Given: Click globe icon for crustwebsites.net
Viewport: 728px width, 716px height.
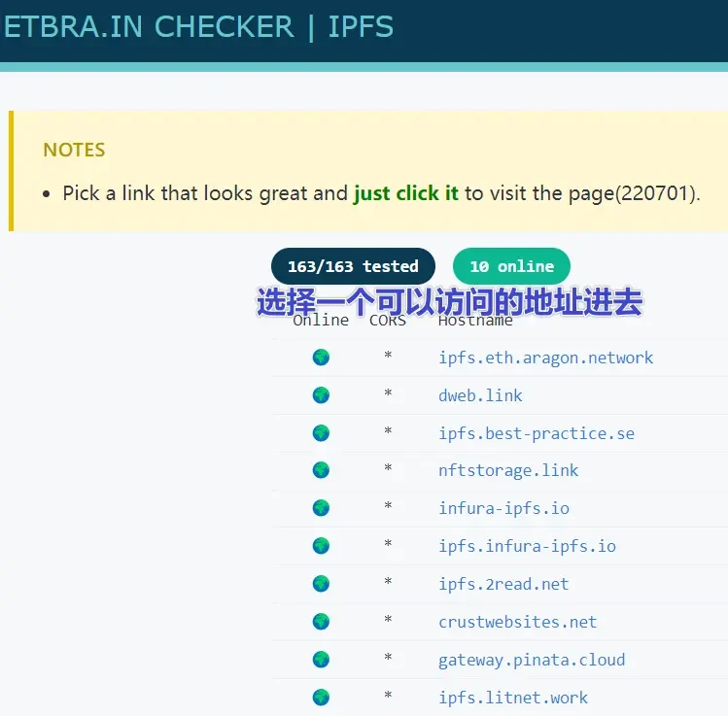Looking at the screenshot, I should pos(321,622).
